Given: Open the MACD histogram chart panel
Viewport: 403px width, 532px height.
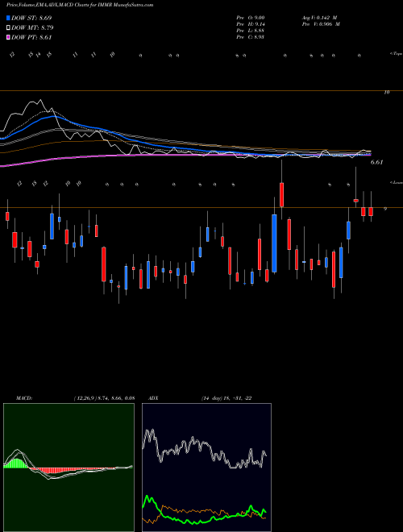Looking at the screenshot, I should (69, 468).
